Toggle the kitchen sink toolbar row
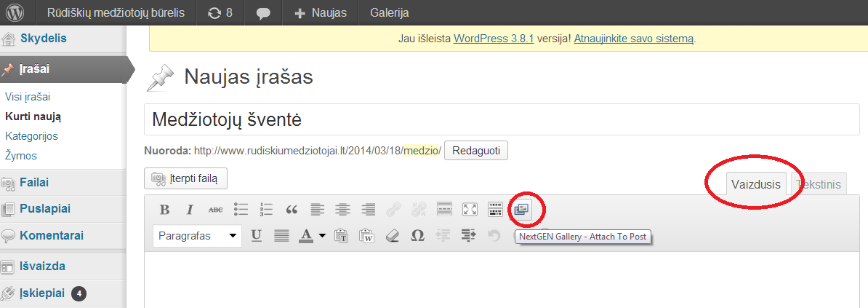Screen dimensions: 868x308 (x=496, y=210)
